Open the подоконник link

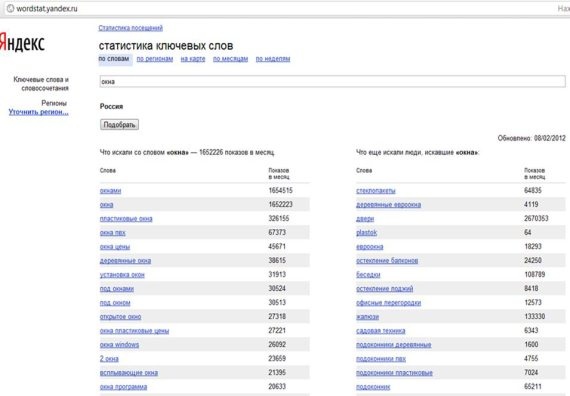(x=373, y=387)
